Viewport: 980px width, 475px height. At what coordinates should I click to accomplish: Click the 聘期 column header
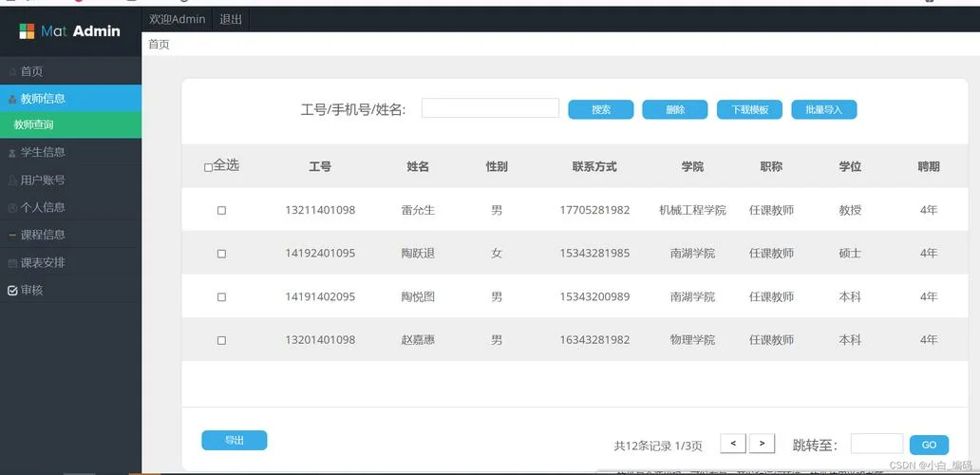point(929,167)
